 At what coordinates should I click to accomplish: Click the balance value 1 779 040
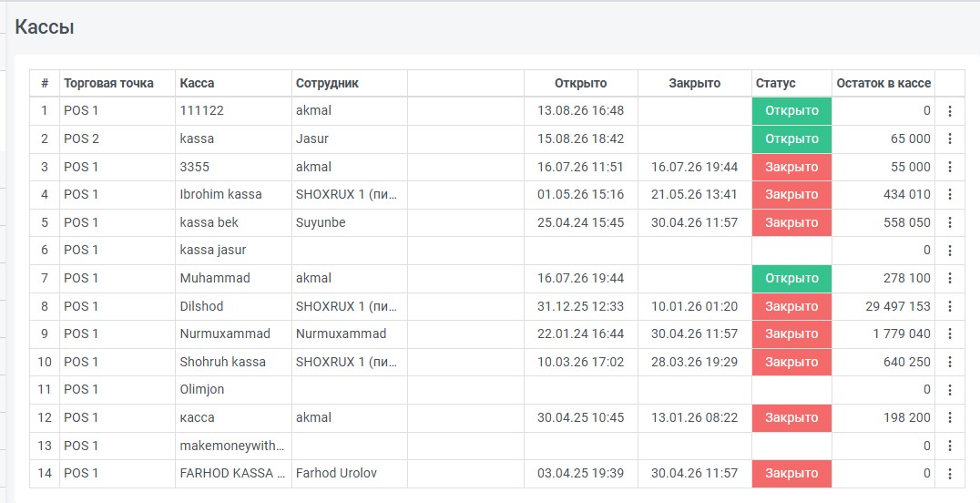pos(902,334)
